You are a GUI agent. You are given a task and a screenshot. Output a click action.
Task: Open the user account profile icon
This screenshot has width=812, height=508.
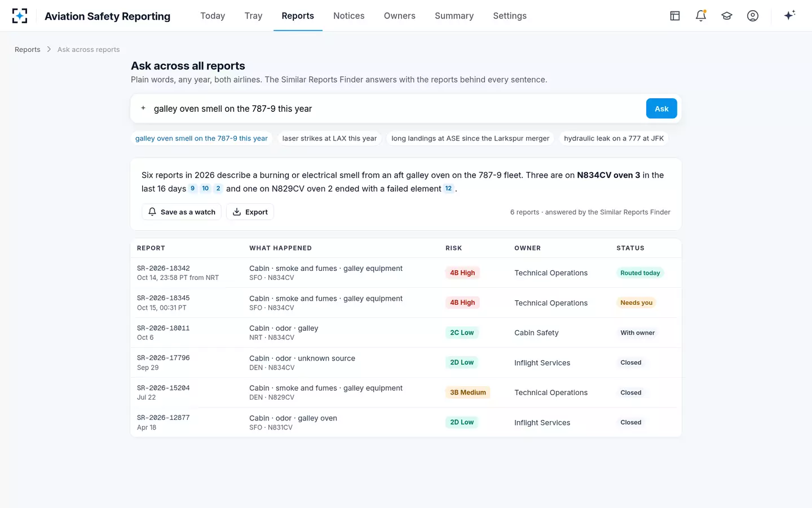pos(753,16)
